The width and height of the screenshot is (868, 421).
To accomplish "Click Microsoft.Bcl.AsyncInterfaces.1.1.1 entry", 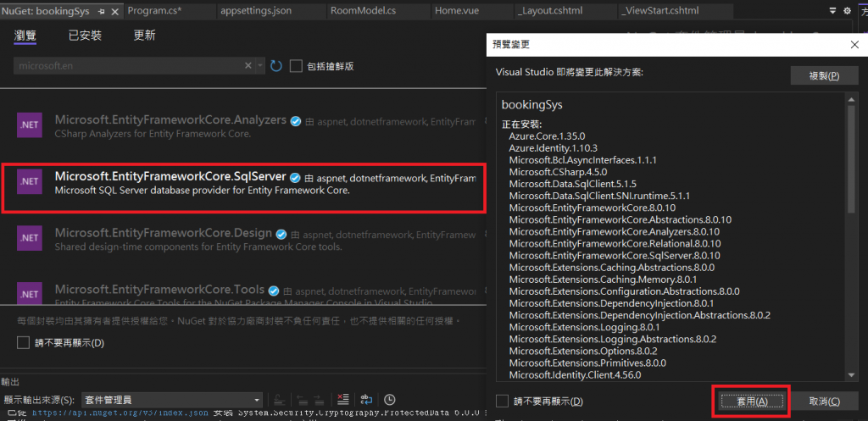I will (x=583, y=160).
